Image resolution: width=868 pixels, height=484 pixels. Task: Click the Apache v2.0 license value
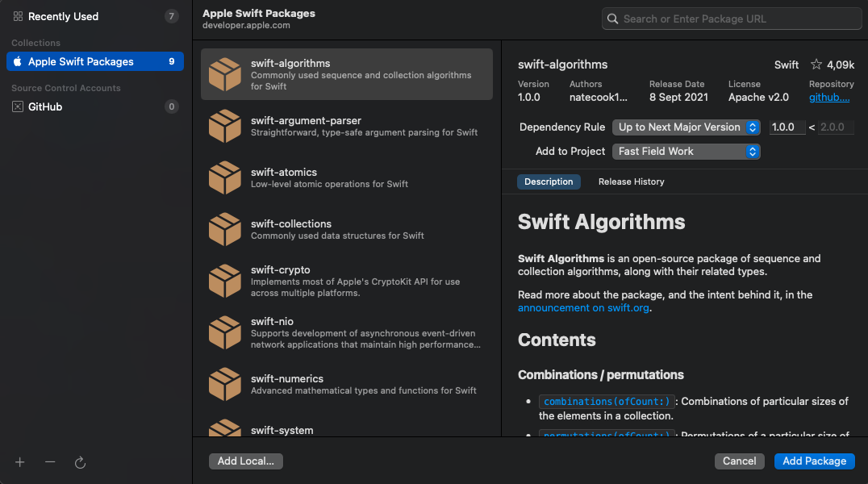758,98
